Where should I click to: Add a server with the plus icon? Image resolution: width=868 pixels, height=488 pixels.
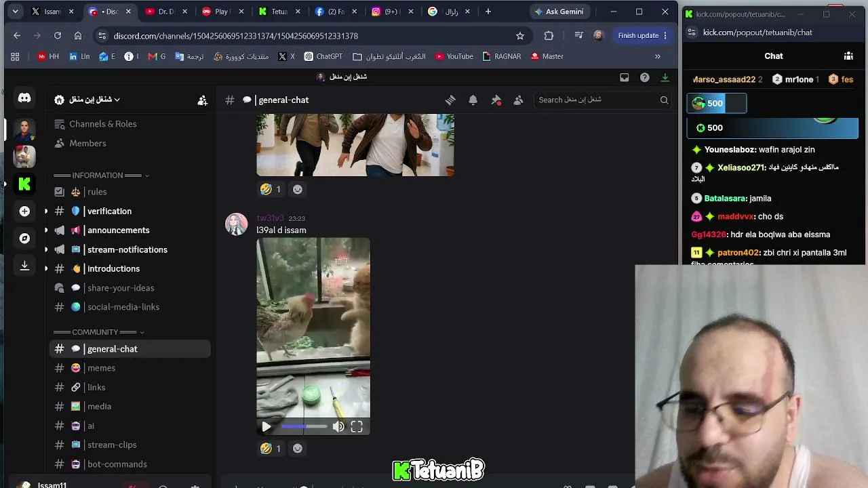coord(24,211)
